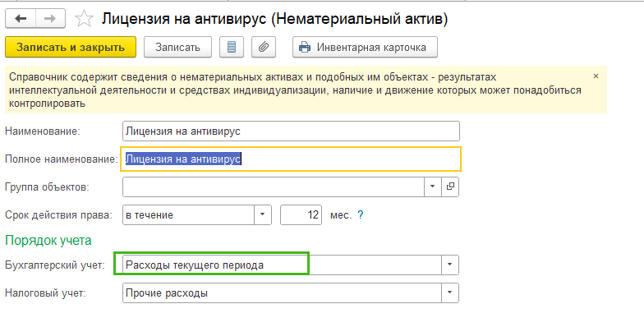Open the list/report document icon button
Screen dimensions: 644x327
232,48
